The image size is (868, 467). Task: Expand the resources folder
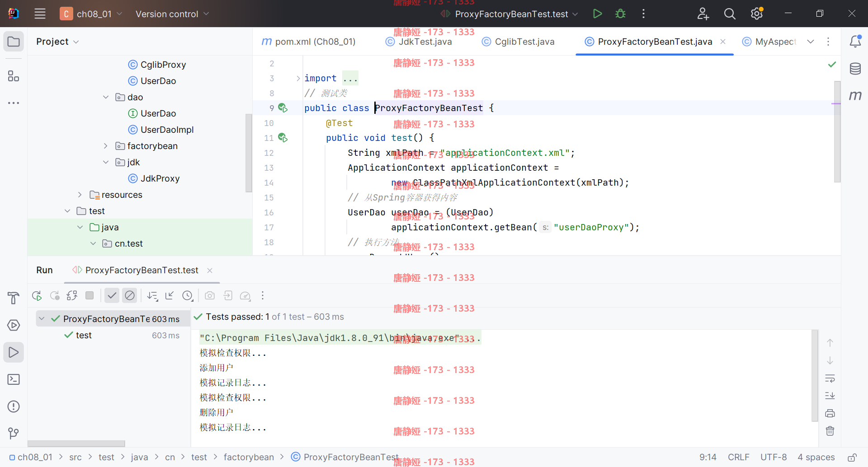point(80,195)
